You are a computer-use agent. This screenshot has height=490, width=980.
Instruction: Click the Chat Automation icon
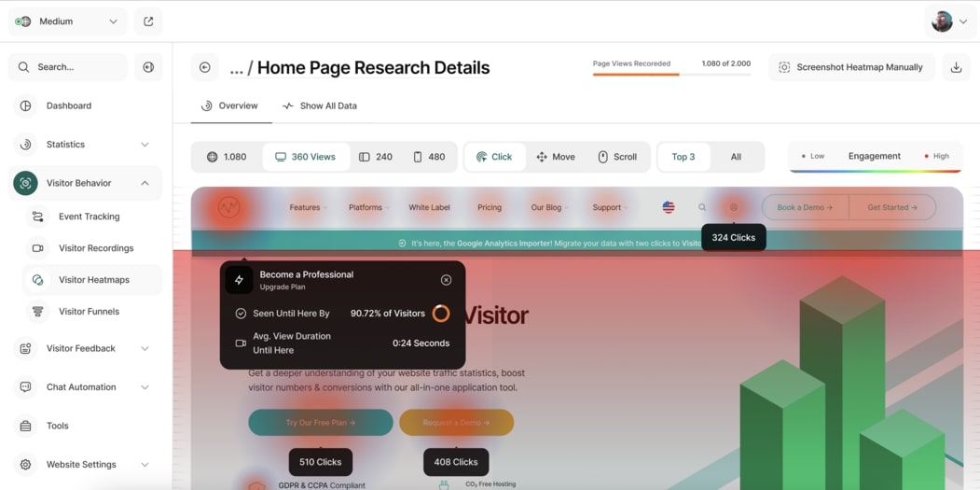coord(25,387)
